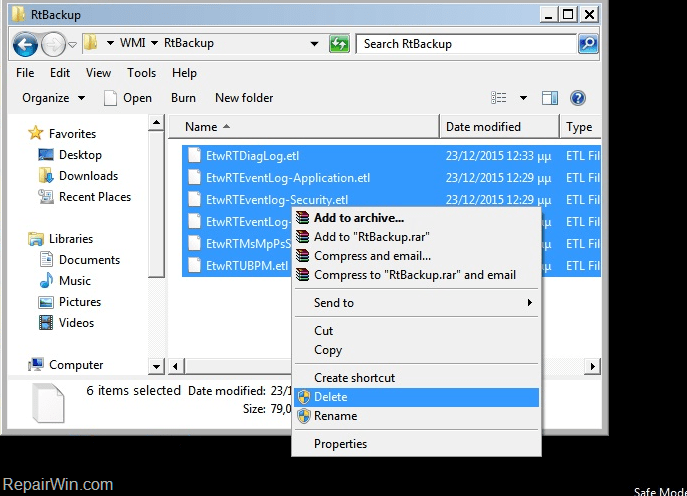Go back with the blue Back arrow
687x496 pixels.
coord(25,44)
